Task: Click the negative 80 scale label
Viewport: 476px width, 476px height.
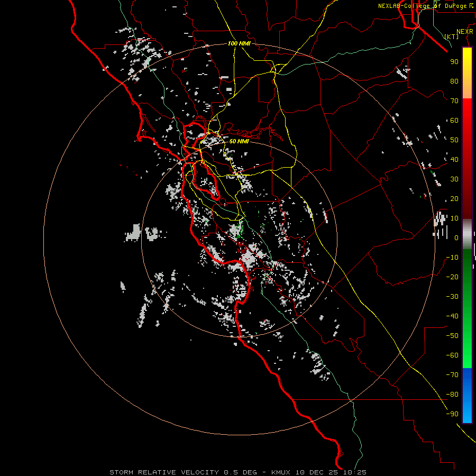Action: 452,395
